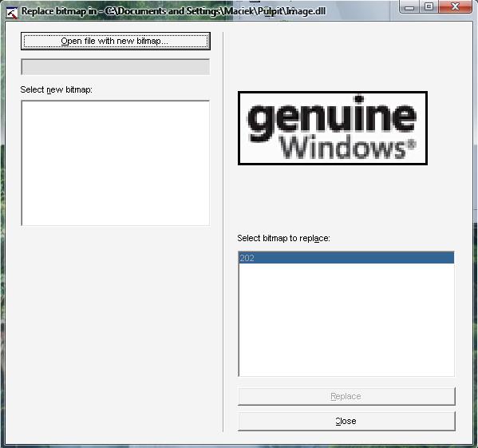The width and height of the screenshot is (478, 448).
Task: Click the genuine Windows bitmap preview
Action: pos(333,128)
